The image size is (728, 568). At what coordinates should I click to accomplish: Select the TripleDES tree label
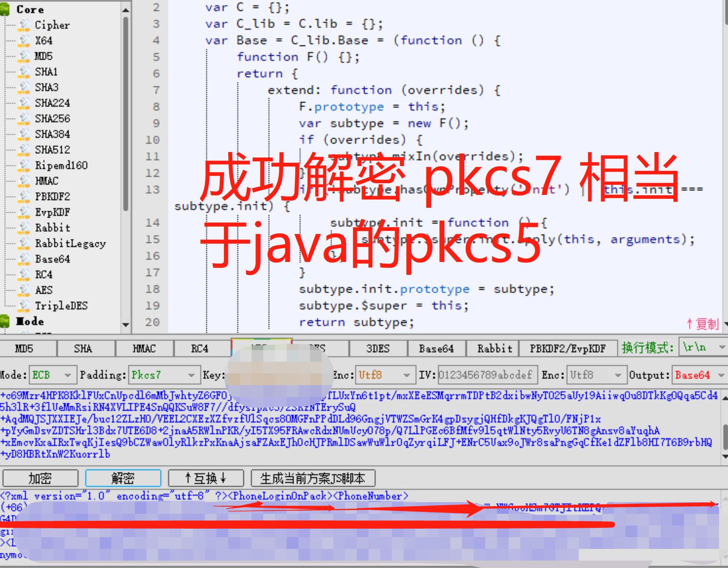coord(62,306)
